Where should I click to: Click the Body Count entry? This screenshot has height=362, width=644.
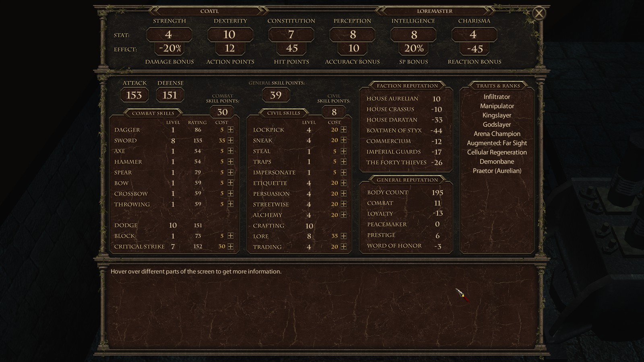tap(405, 192)
